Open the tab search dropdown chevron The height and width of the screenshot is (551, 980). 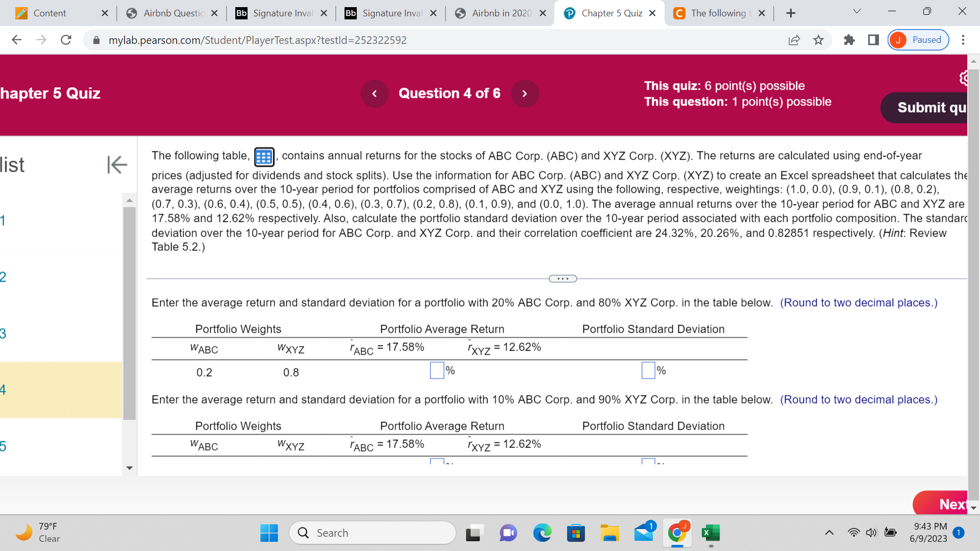click(856, 10)
